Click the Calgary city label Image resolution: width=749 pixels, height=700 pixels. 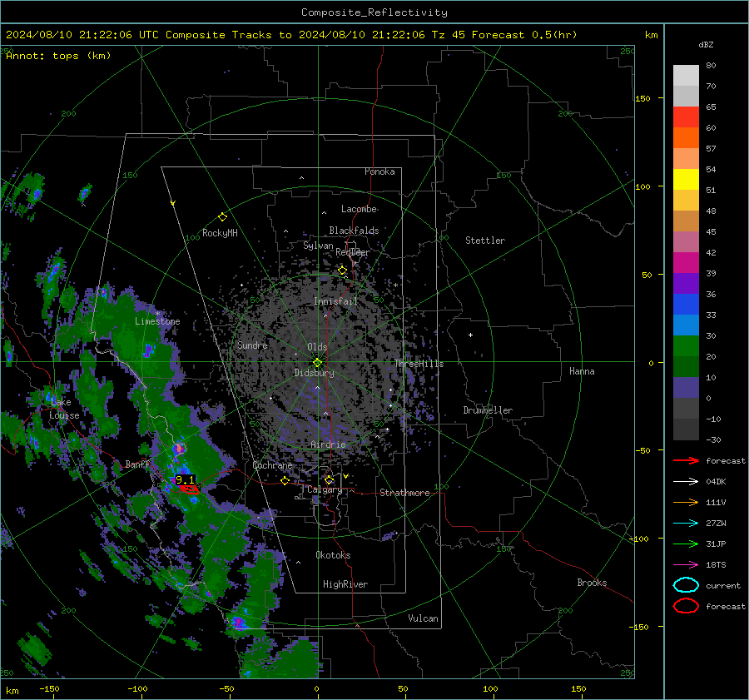(325, 489)
